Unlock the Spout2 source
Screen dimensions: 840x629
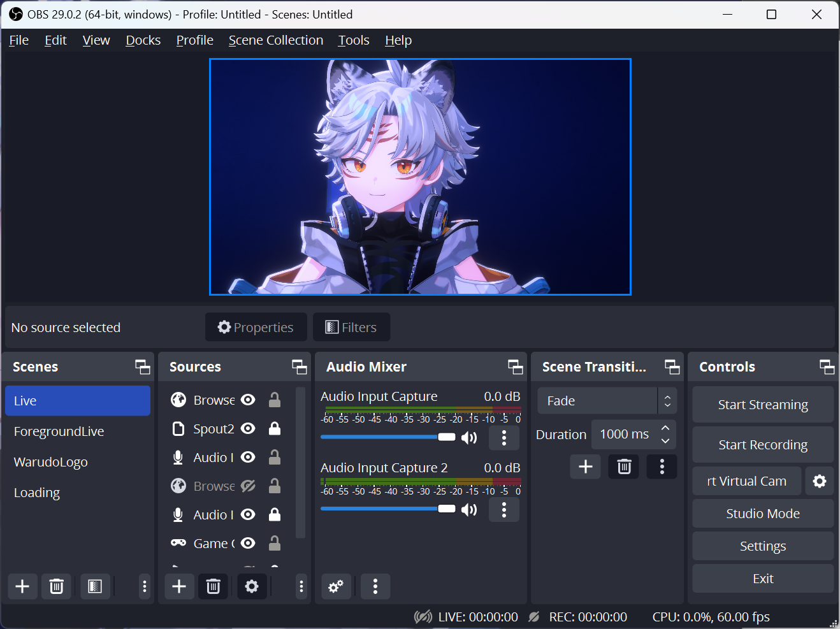click(275, 428)
